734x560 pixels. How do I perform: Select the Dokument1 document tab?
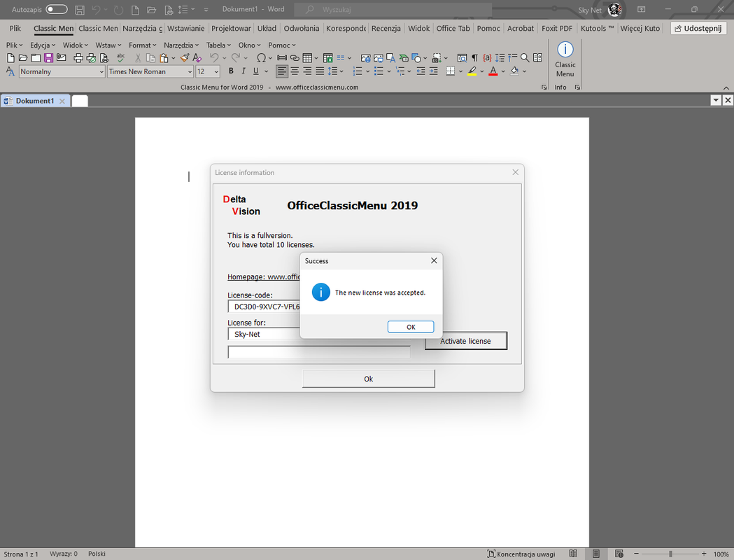35,101
